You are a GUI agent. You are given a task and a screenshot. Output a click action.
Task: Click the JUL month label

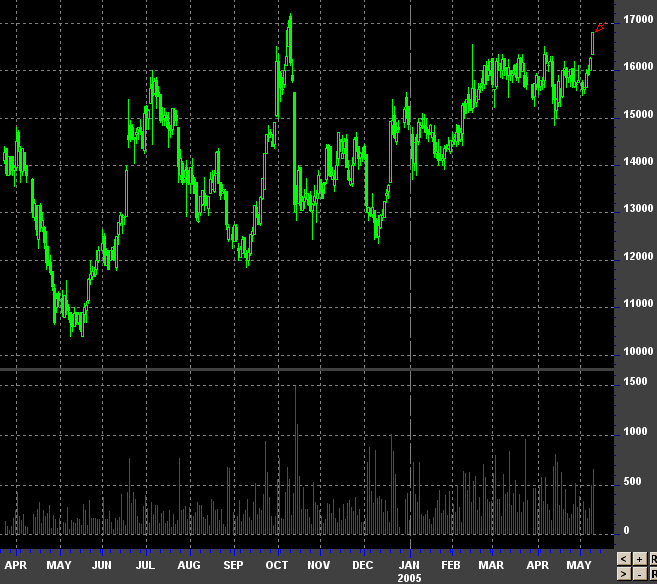coord(146,565)
